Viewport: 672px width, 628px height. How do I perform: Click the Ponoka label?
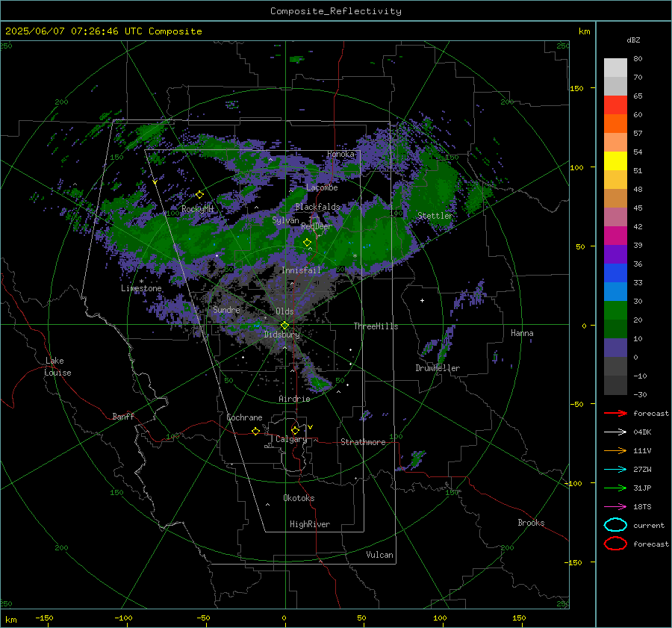pyautogui.click(x=340, y=154)
